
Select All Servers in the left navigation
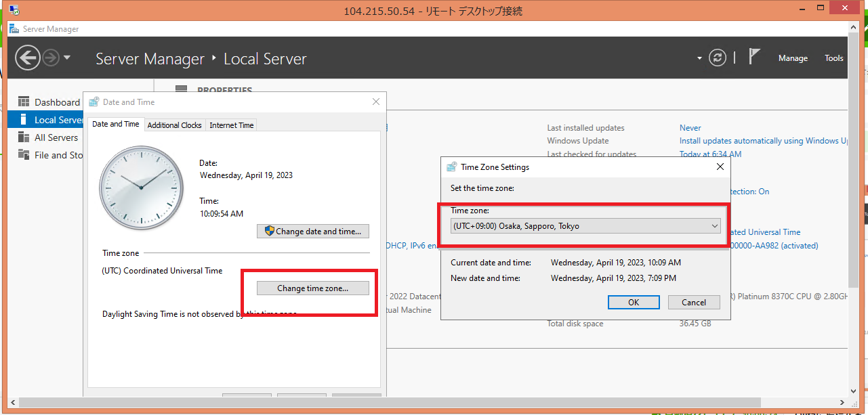tap(56, 137)
